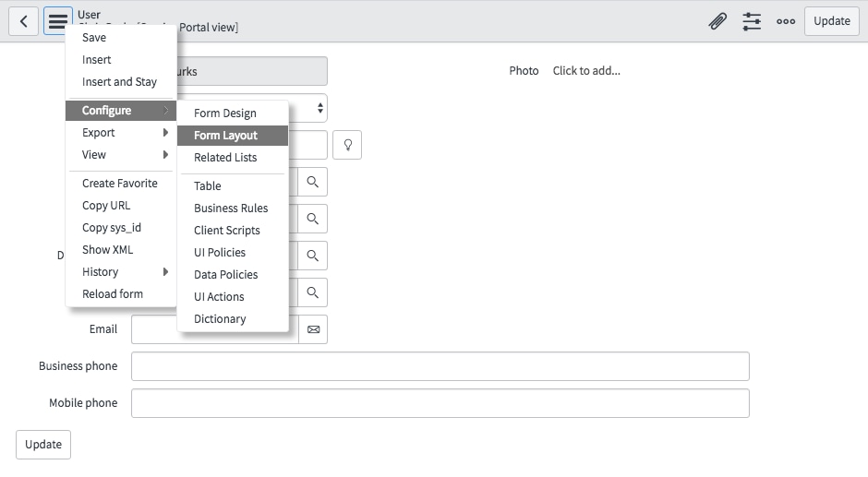Screen dimensions: 868x477
Task: Click the envelope icon next to Email
Action: point(313,329)
